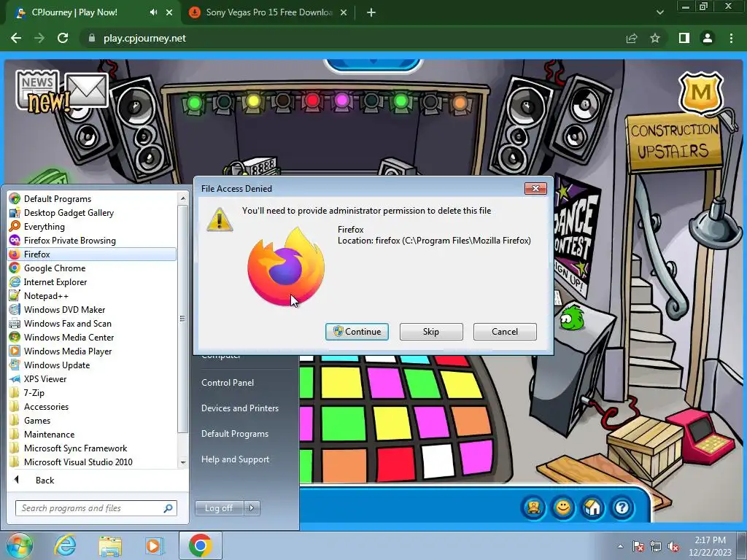Open Windows Media Player from taskbar

(153, 545)
